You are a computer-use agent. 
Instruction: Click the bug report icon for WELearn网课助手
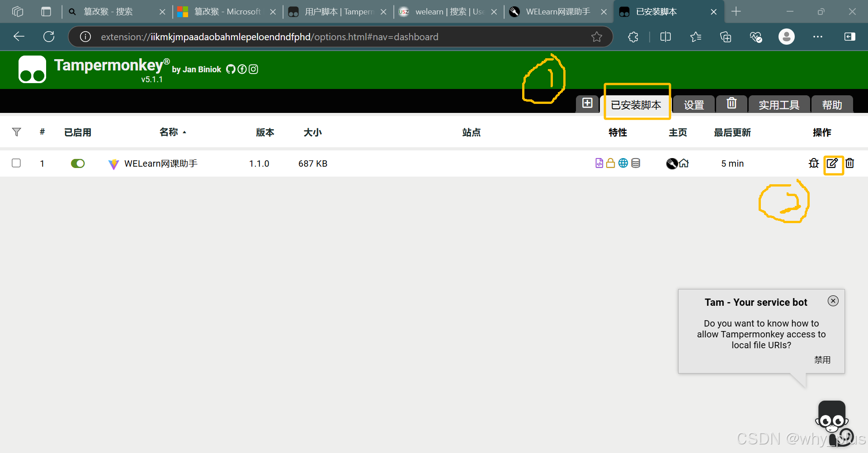(814, 163)
